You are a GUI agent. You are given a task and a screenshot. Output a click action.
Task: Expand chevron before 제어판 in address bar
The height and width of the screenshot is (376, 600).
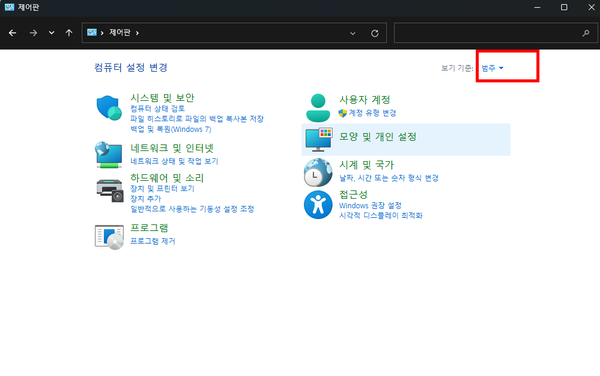(x=102, y=33)
